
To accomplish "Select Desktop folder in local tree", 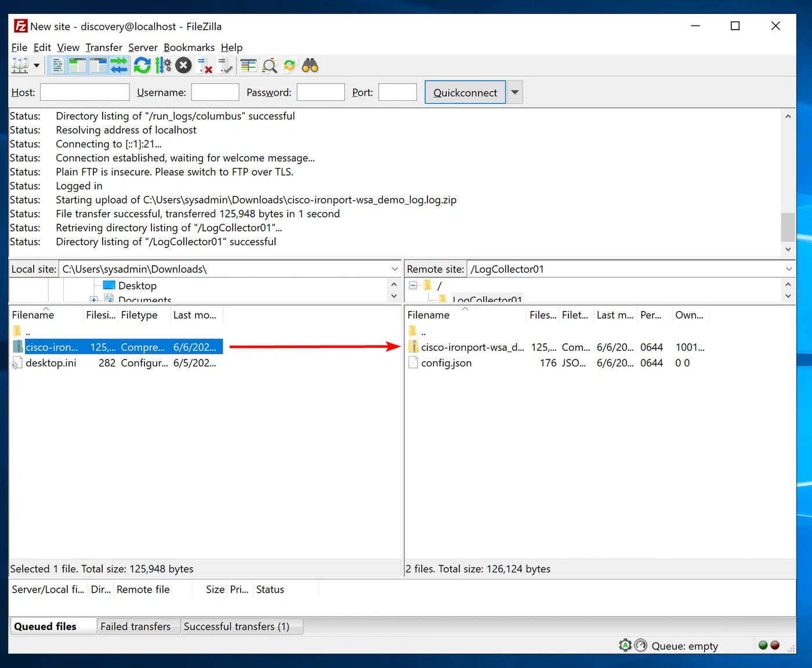I will [x=137, y=285].
